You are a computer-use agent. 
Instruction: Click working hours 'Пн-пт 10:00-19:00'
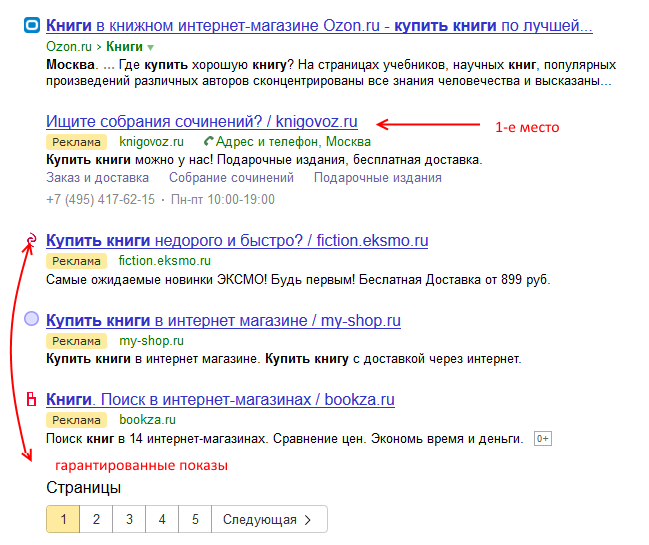223,199
